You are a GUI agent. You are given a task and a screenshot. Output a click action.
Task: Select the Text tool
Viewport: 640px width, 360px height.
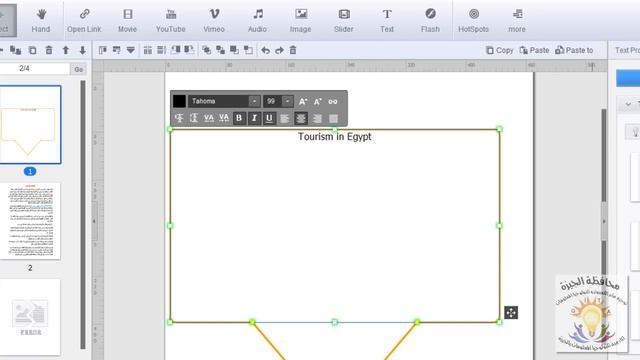387,20
